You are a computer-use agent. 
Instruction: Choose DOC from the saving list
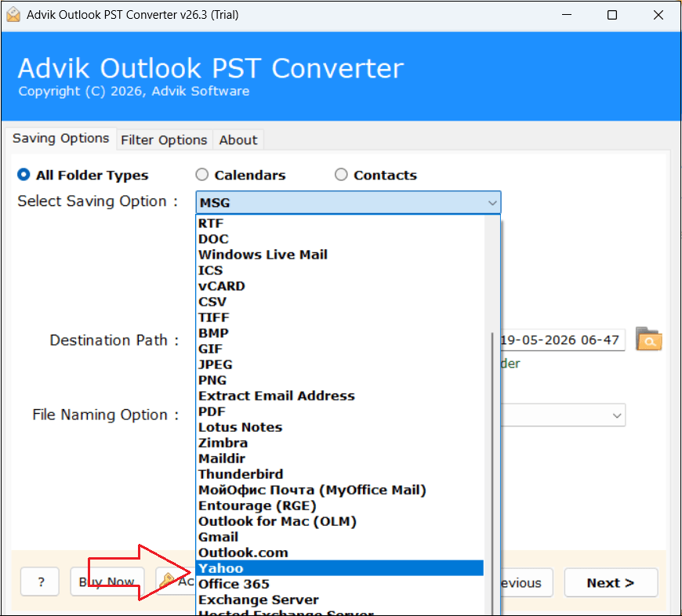[x=340, y=239]
